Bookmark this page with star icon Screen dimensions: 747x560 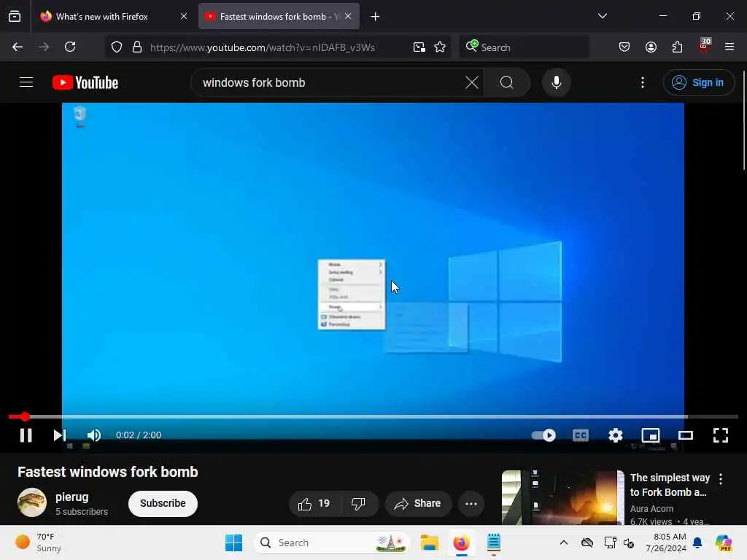(440, 47)
